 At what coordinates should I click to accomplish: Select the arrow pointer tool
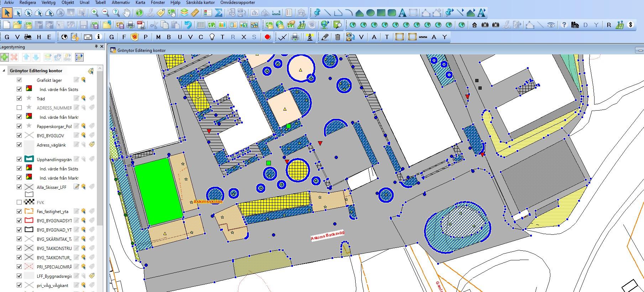point(7,13)
